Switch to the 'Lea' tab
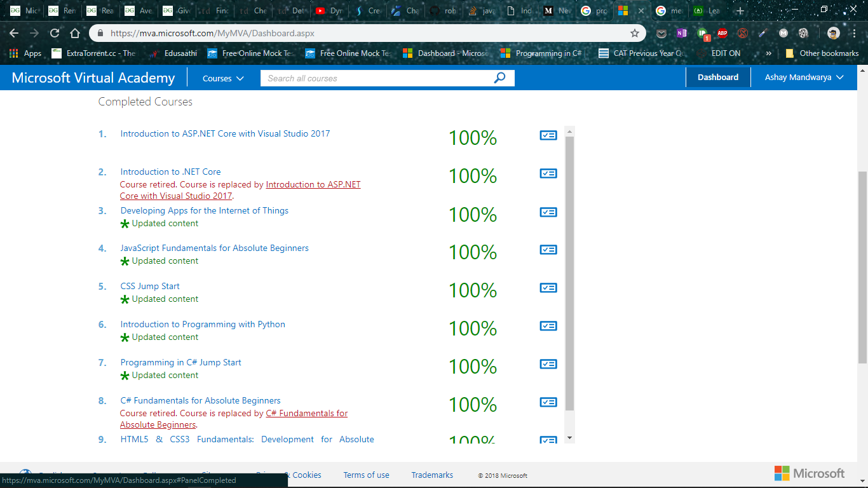This screenshot has width=868, height=488. point(707,11)
